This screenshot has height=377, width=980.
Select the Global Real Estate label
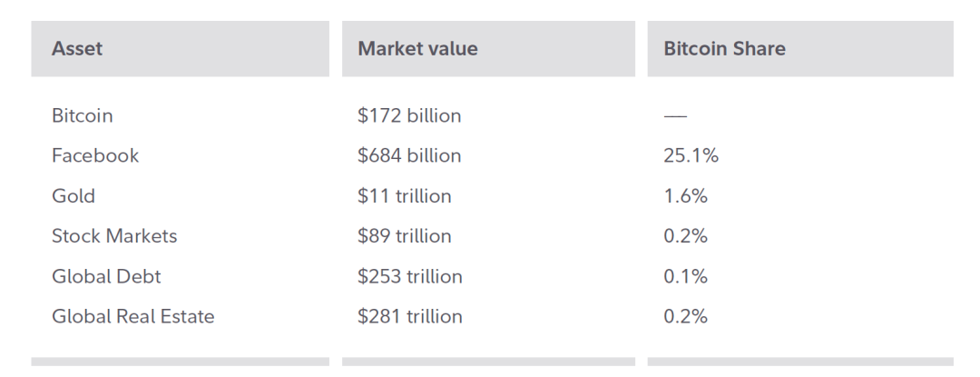pos(132,317)
